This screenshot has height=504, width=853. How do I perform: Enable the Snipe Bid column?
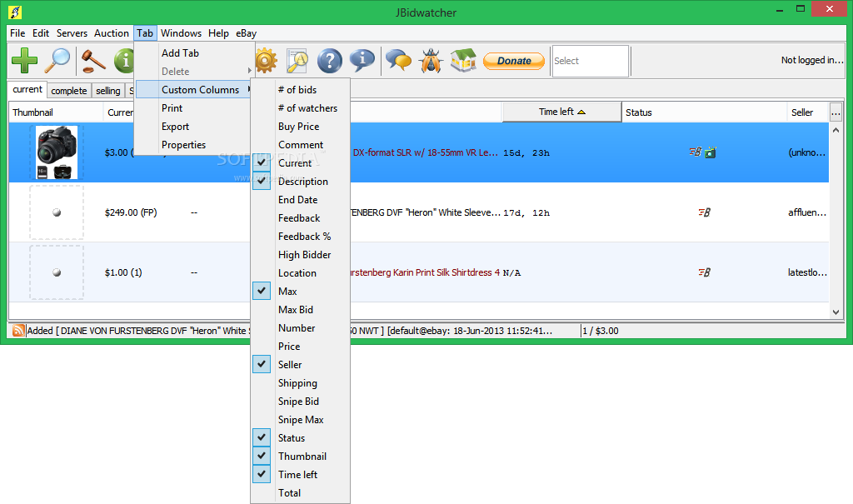(300, 402)
